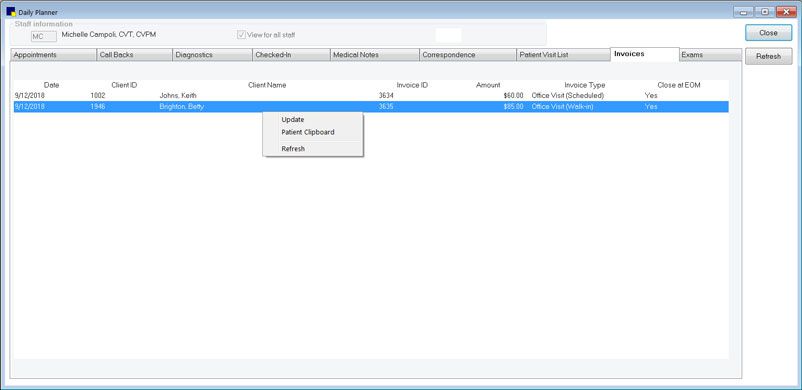This screenshot has width=802, height=390.
Task: Click the MC staff ID field
Action: coord(43,36)
